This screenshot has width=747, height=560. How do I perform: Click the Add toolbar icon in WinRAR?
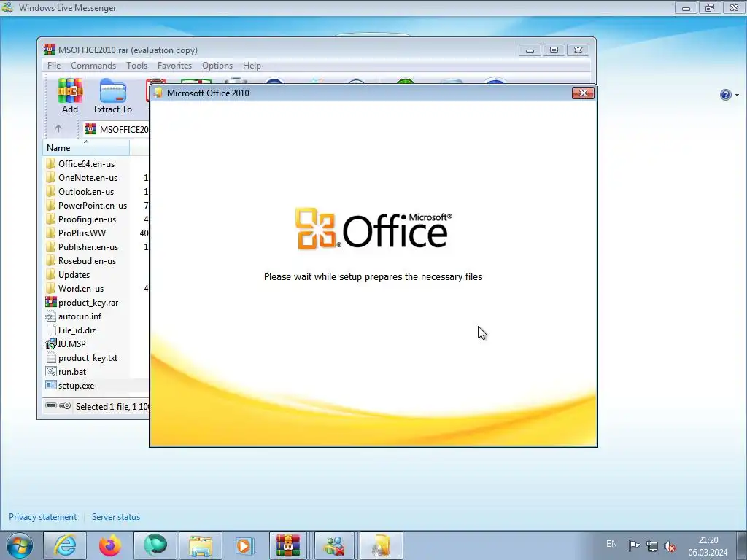69,96
